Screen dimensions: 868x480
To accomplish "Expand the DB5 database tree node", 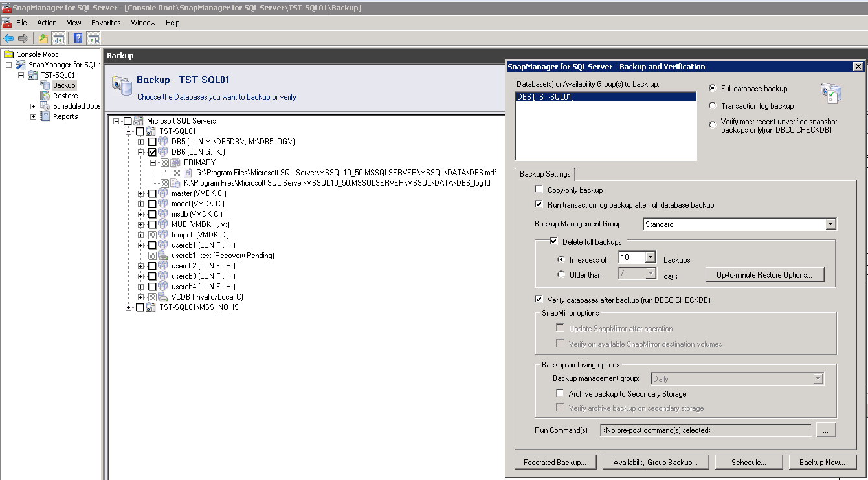I will coord(141,142).
